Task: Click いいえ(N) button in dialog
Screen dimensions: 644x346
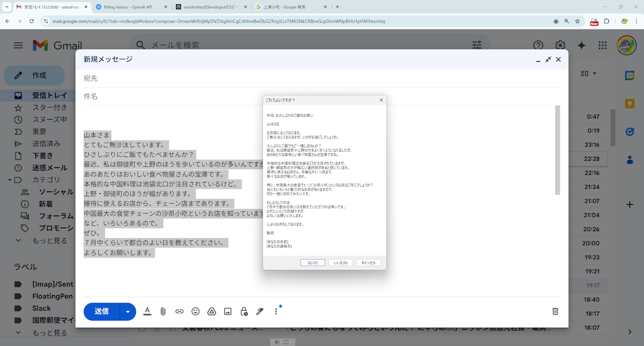Action: pyautogui.click(x=340, y=263)
